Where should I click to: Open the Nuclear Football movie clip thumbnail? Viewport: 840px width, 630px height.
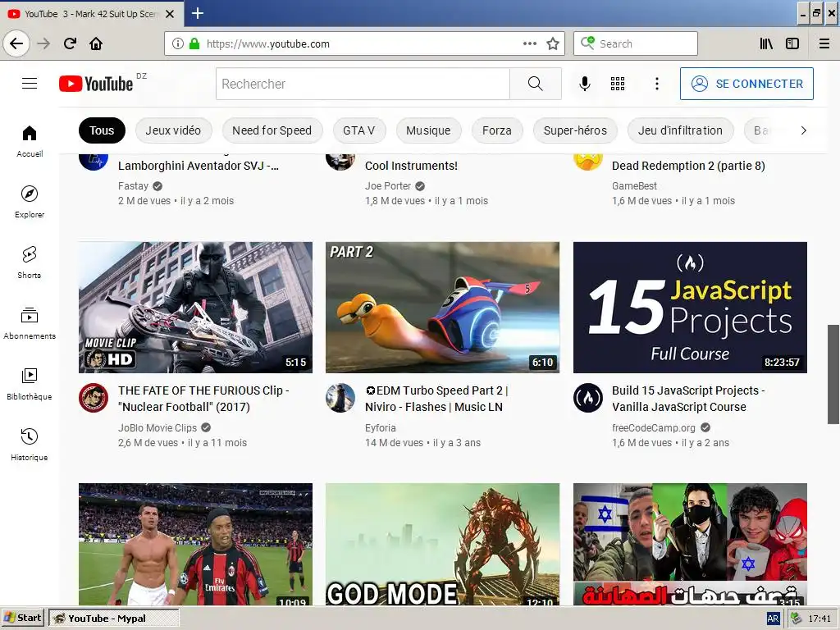[x=195, y=308]
